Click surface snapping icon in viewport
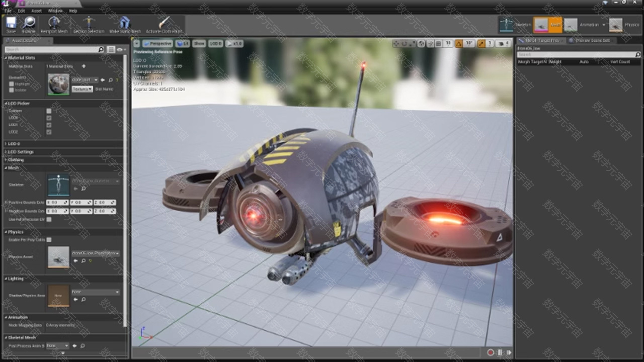Image resolution: width=644 pixels, height=362 pixels. 430,44
